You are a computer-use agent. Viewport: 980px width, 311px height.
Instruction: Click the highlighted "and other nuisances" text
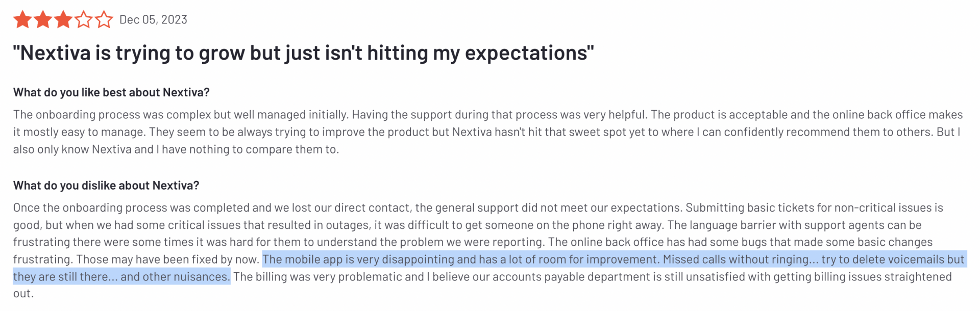175,277
